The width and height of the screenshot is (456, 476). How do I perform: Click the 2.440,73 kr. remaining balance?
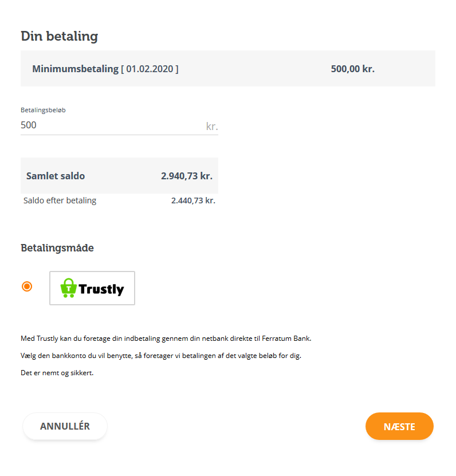tap(193, 200)
